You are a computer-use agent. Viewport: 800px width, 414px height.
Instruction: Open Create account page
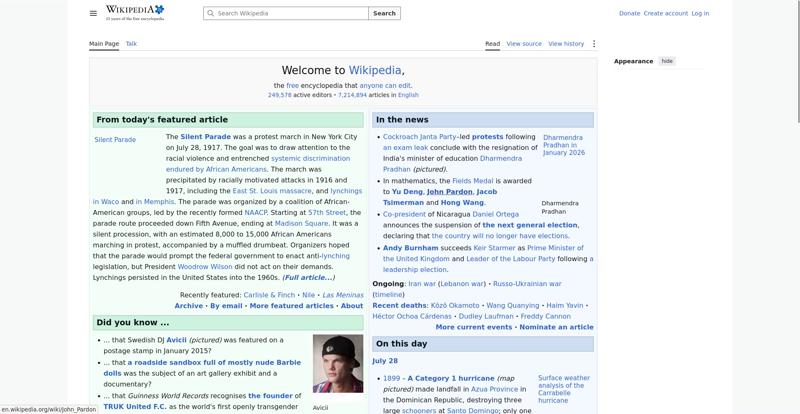[665, 13]
